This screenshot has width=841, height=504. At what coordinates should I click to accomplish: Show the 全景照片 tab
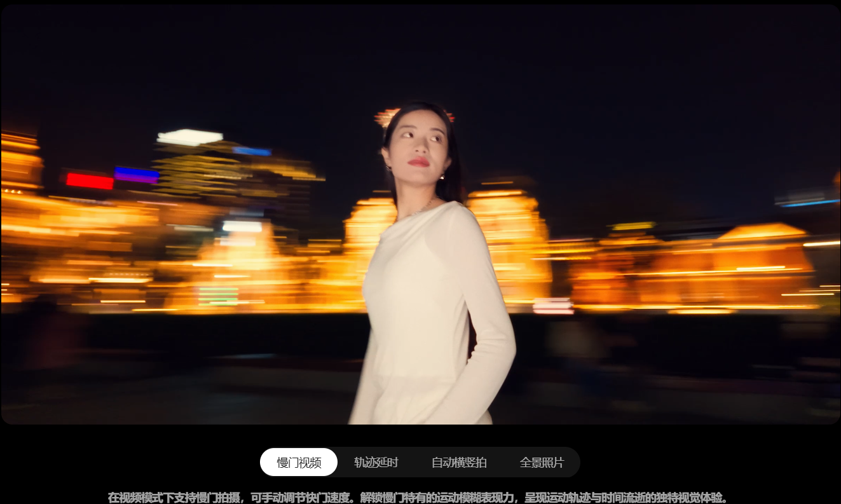[542, 462]
